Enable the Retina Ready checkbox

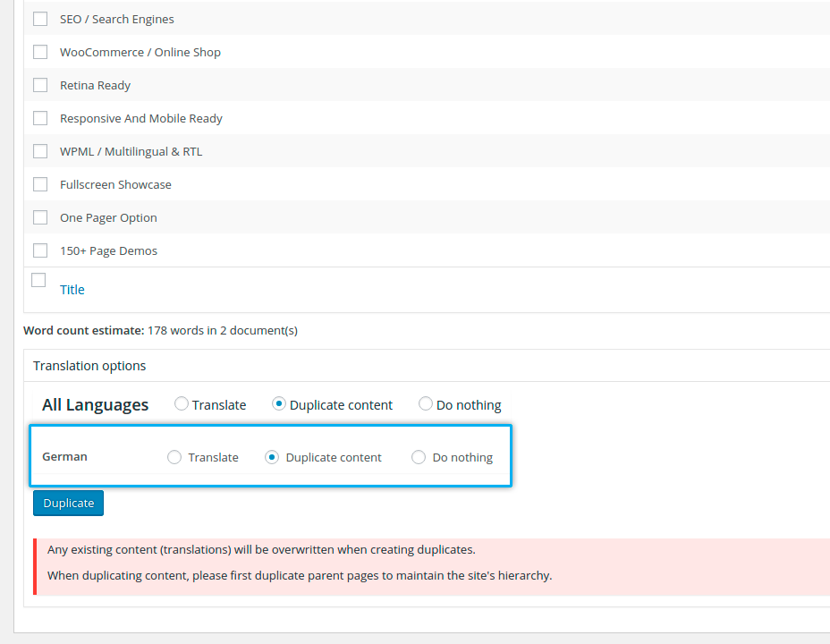[x=40, y=85]
